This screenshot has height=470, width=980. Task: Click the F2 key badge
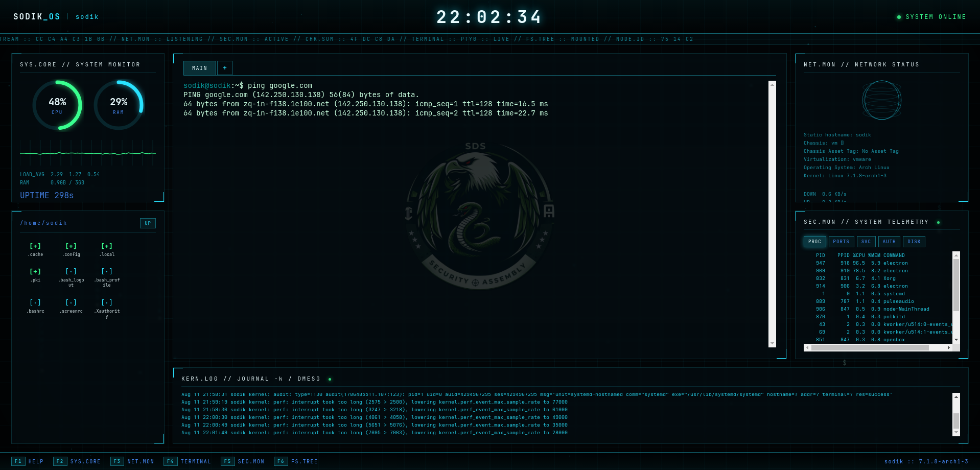click(x=60, y=461)
